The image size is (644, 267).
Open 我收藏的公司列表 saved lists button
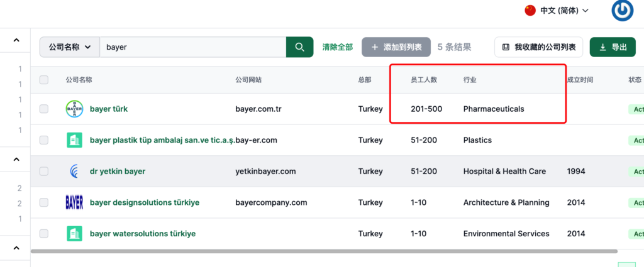coord(538,47)
